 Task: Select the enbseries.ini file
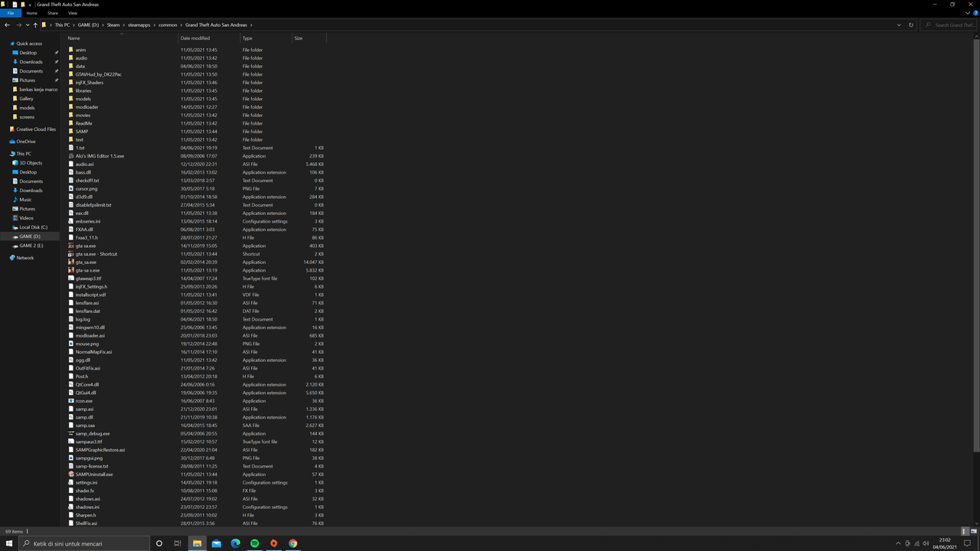tap(87, 221)
